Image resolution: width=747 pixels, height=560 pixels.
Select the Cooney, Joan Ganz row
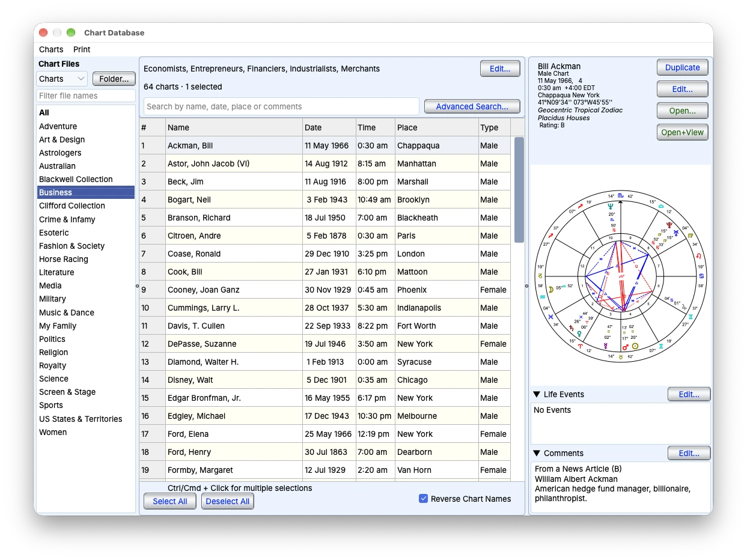coord(325,290)
